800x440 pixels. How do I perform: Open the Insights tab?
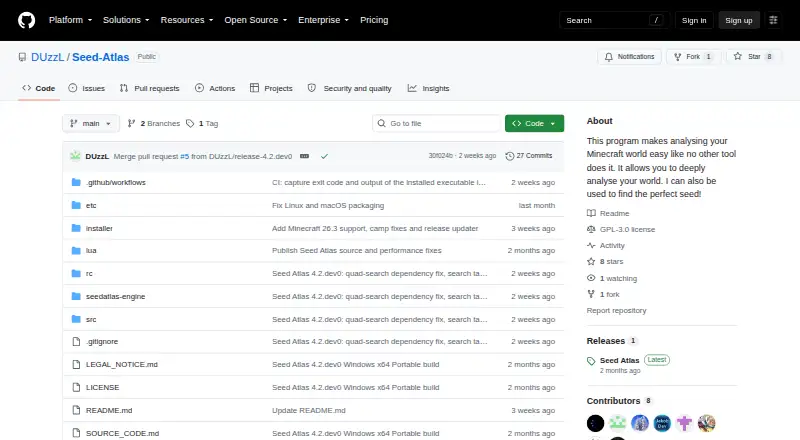pyautogui.click(x=428, y=88)
